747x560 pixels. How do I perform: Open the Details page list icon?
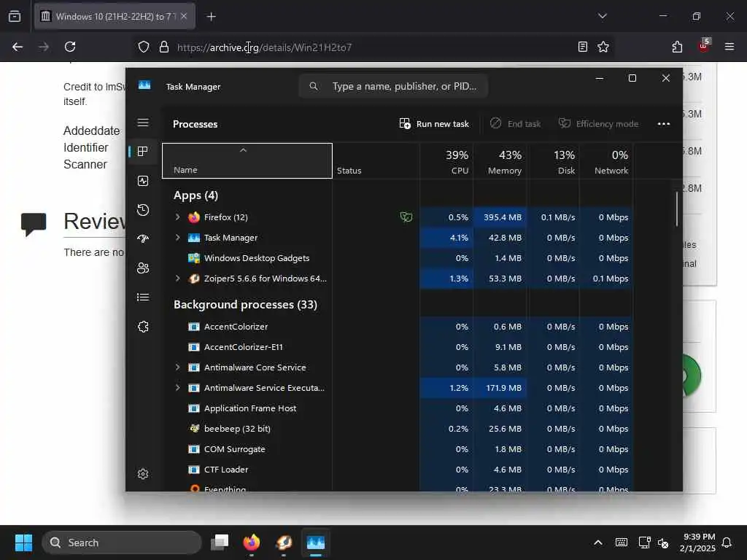tap(143, 297)
